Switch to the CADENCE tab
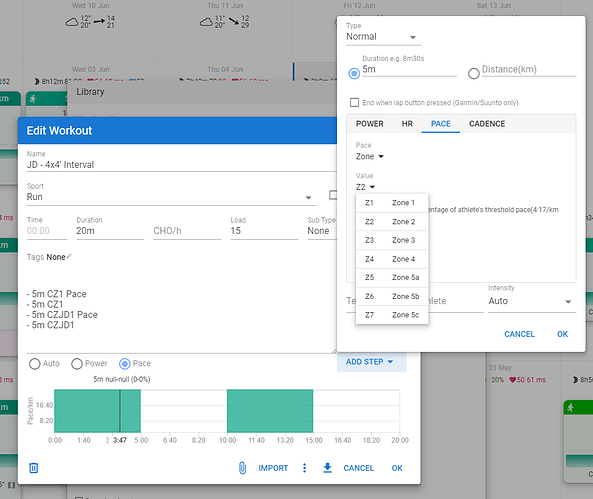 (x=487, y=124)
